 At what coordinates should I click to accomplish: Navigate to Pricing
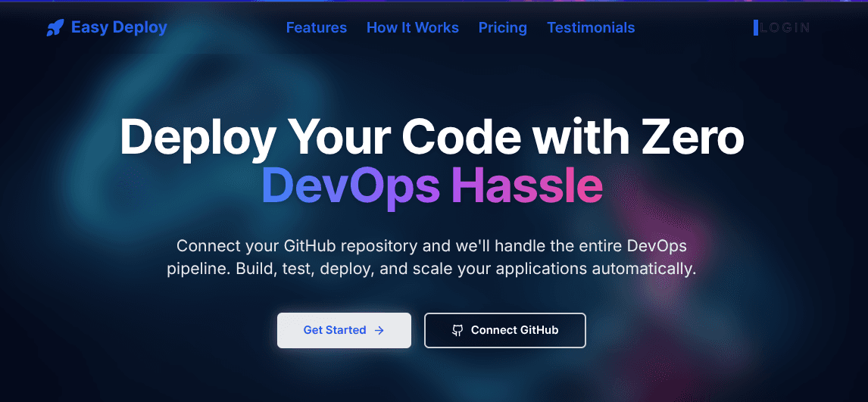tap(503, 28)
